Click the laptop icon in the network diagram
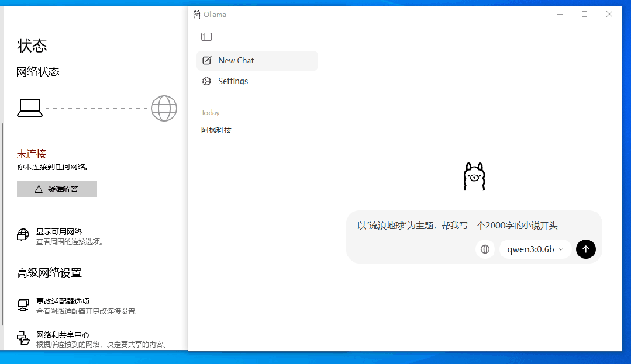 29,108
